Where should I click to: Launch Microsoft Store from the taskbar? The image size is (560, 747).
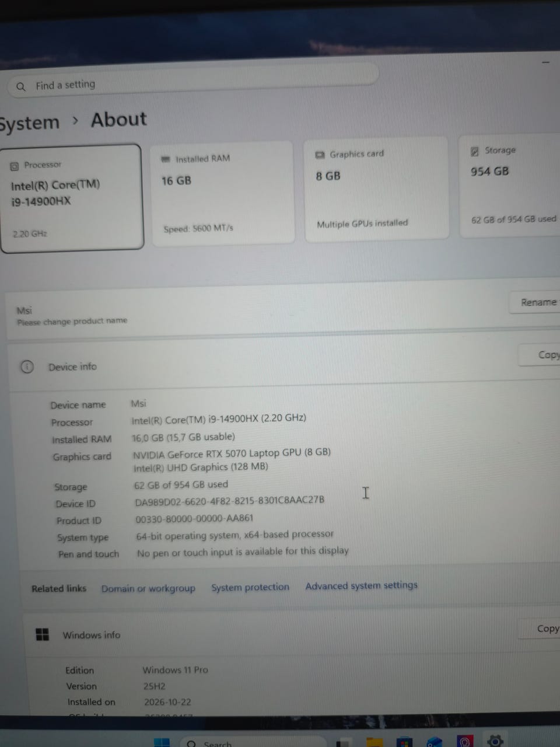click(404, 742)
